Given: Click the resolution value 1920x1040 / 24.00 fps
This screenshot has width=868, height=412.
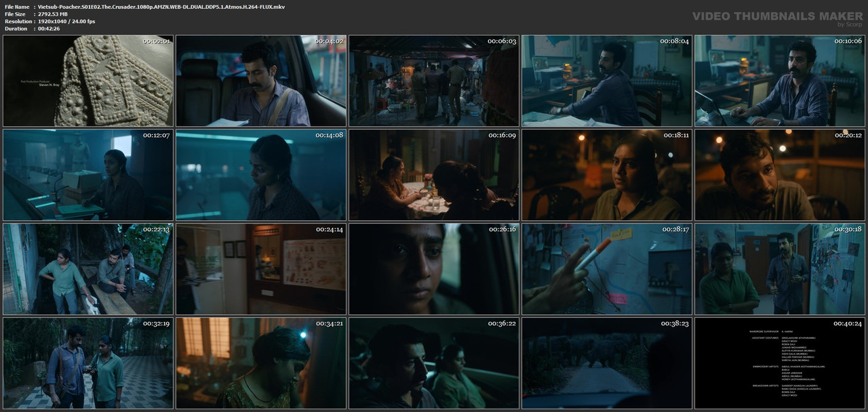Looking at the screenshot, I should point(66,22).
